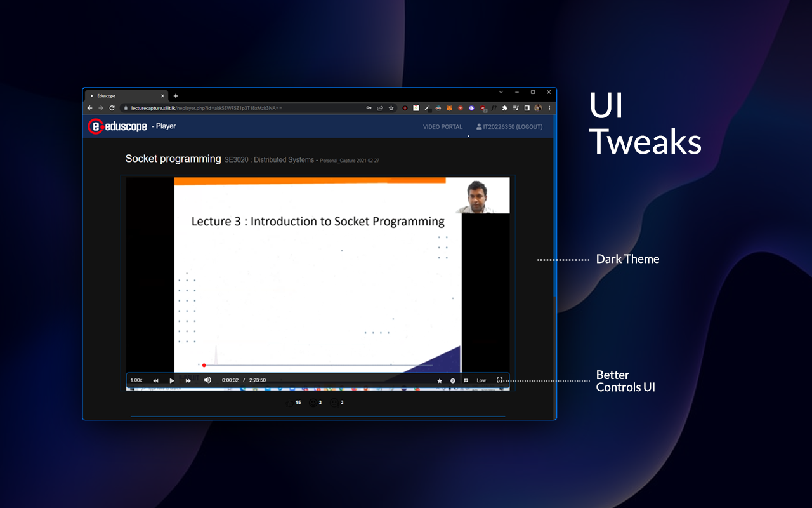This screenshot has width=812, height=508.
Task: Click the elapsed time 0:00:32 display
Action: 230,380
